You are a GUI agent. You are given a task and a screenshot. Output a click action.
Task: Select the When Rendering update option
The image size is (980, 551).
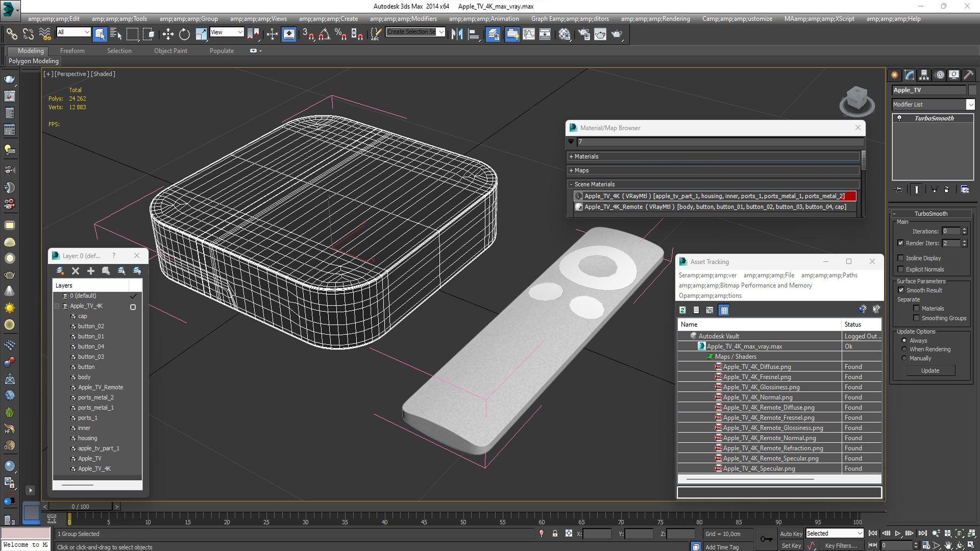904,349
